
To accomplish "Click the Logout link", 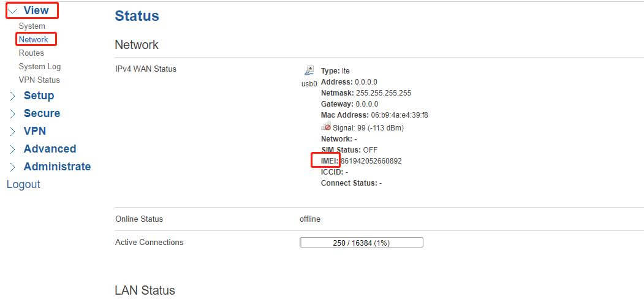I will point(23,184).
